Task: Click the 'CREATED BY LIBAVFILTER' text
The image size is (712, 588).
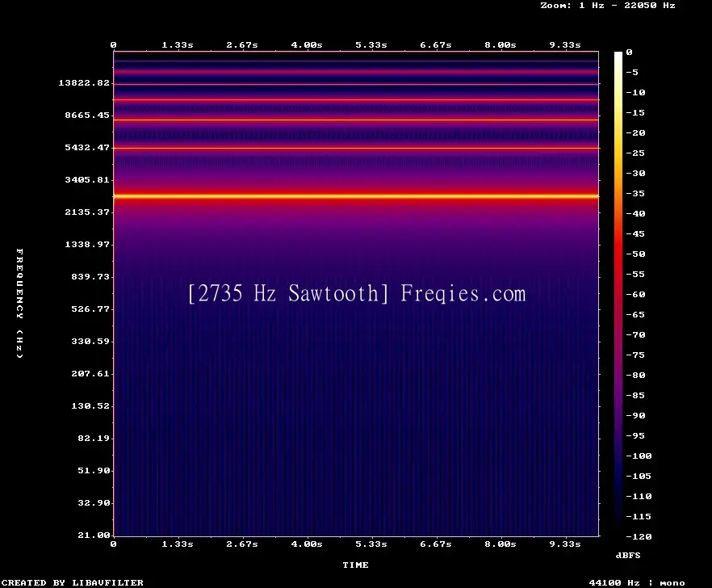Action: tap(72, 582)
